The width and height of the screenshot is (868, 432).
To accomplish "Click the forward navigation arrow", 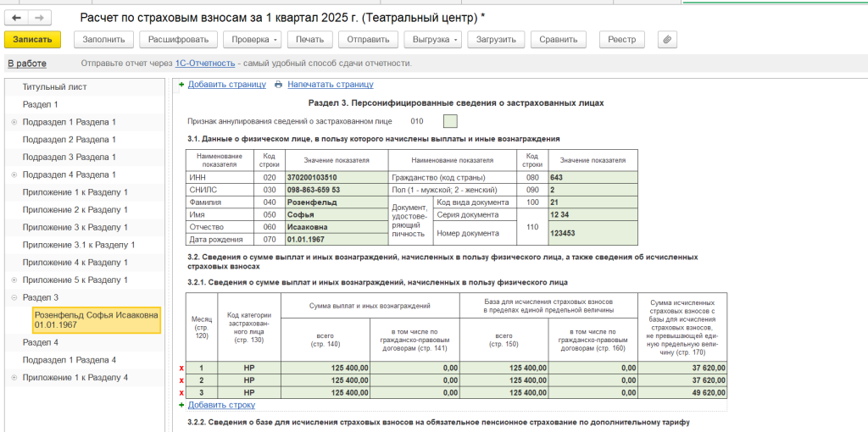I will tap(39, 18).
